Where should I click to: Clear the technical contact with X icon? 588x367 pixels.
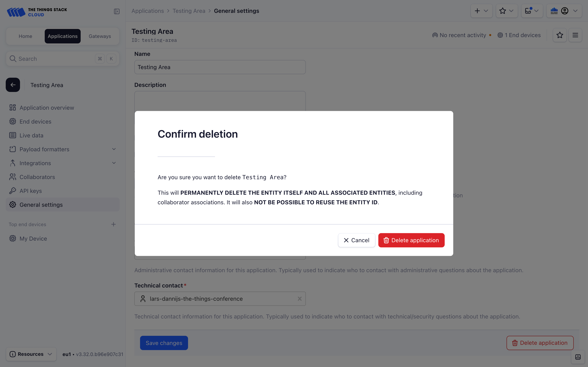[300, 299]
